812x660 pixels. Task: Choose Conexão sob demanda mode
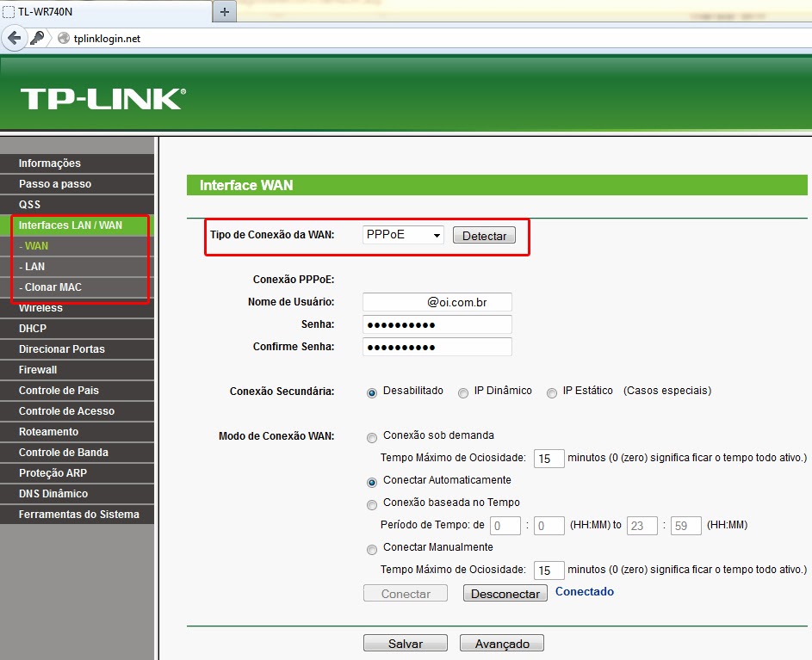[372, 437]
